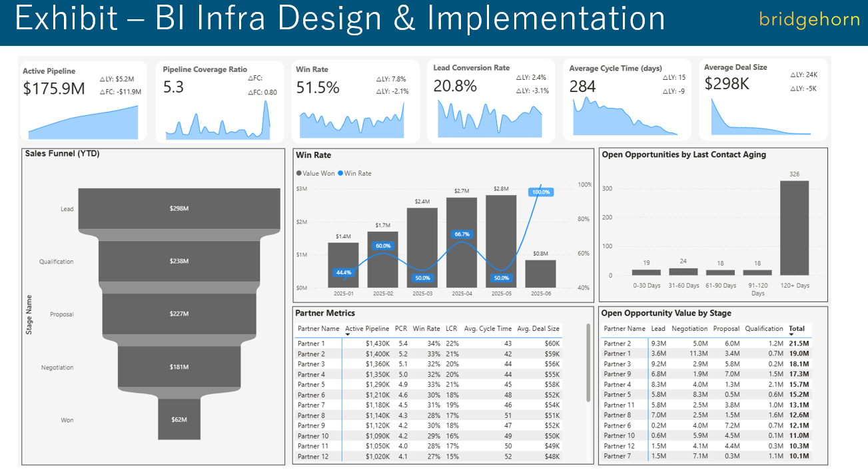
Task: Click the Average Deal Size sparkline chart
Action: coord(761,117)
